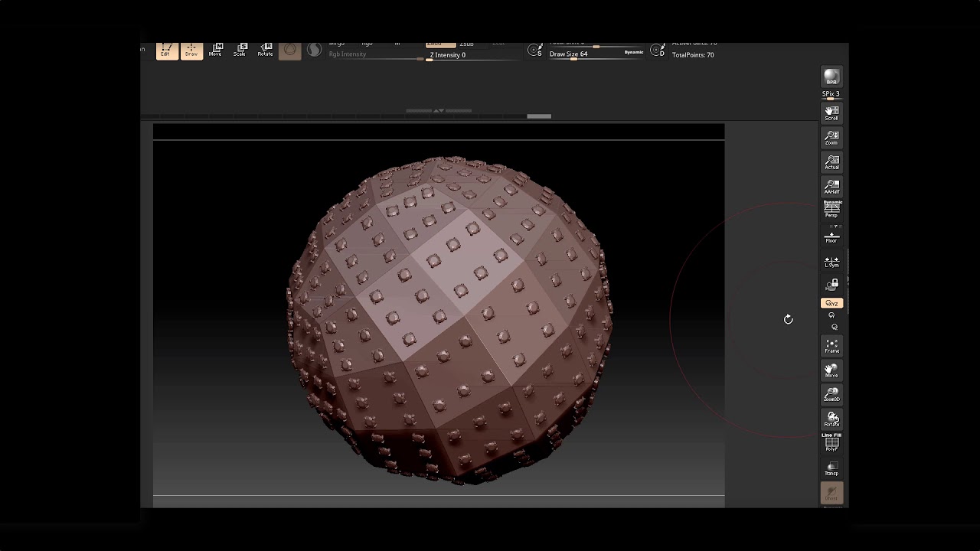Viewport: 980px width, 551px height.
Task: Click the D circular icon by point counts
Action: point(657,51)
